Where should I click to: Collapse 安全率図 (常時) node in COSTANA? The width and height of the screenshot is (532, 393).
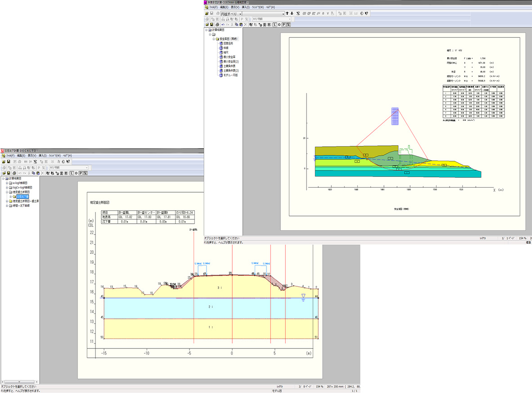214,39
